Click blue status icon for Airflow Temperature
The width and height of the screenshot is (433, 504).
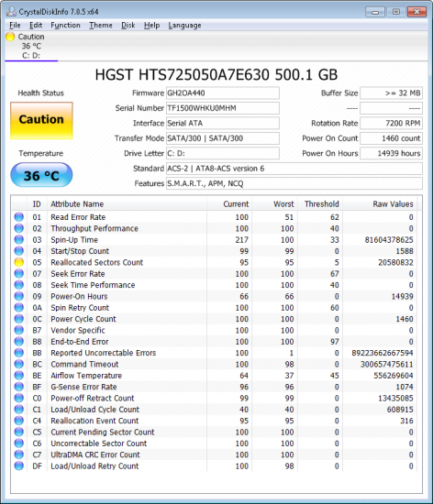[19, 375]
